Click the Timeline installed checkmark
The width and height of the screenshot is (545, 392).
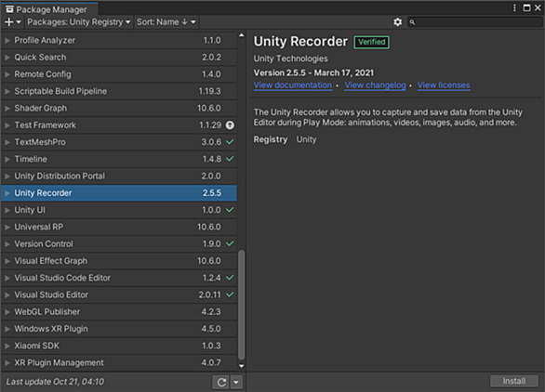[230, 159]
